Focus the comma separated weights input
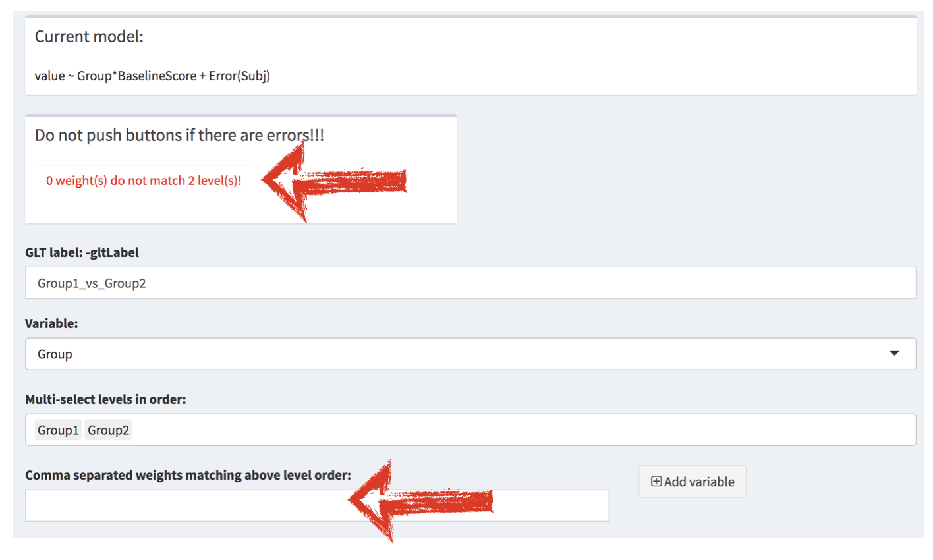The image size is (933, 560). click(x=184, y=506)
